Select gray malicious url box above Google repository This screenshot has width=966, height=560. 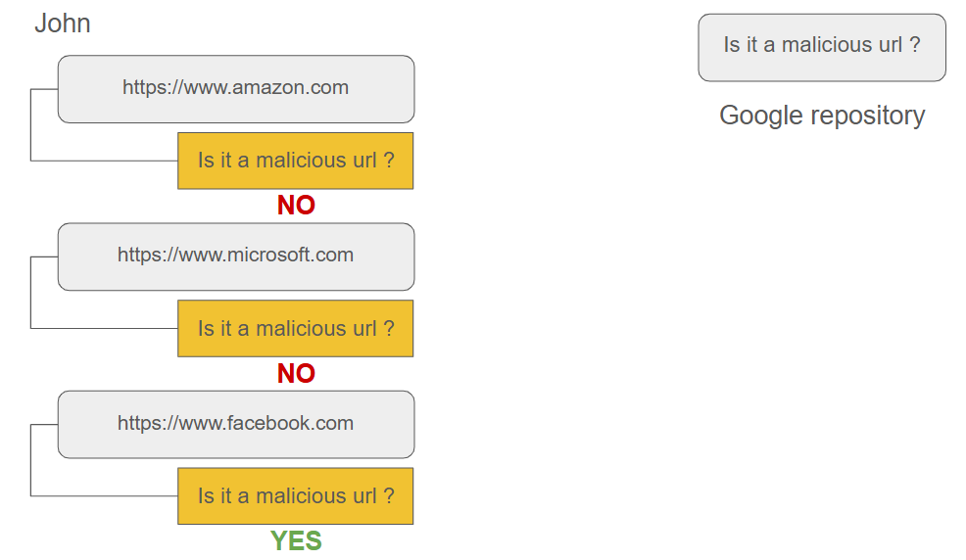tap(822, 47)
